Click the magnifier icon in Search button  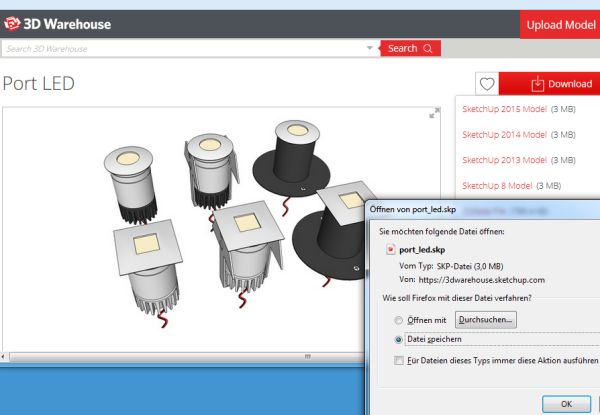(x=428, y=48)
